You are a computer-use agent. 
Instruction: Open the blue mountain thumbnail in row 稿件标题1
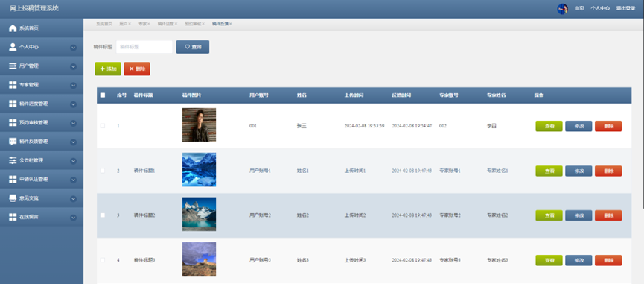(200, 169)
